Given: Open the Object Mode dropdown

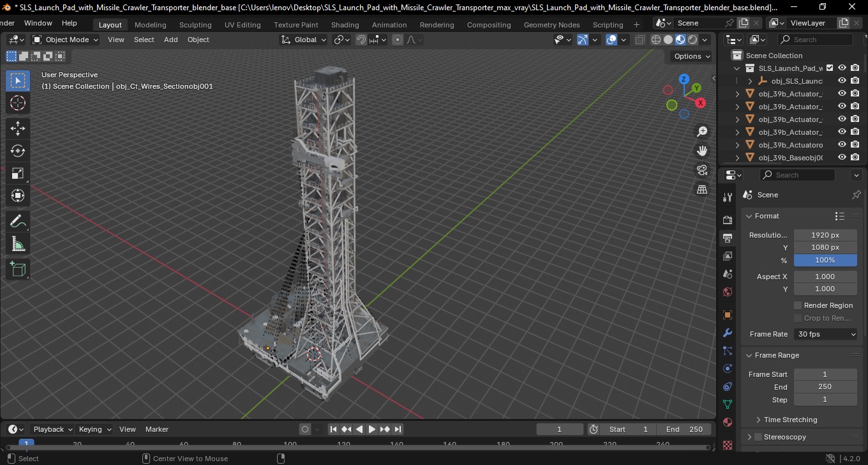Looking at the screenshot, I should 65,40.
